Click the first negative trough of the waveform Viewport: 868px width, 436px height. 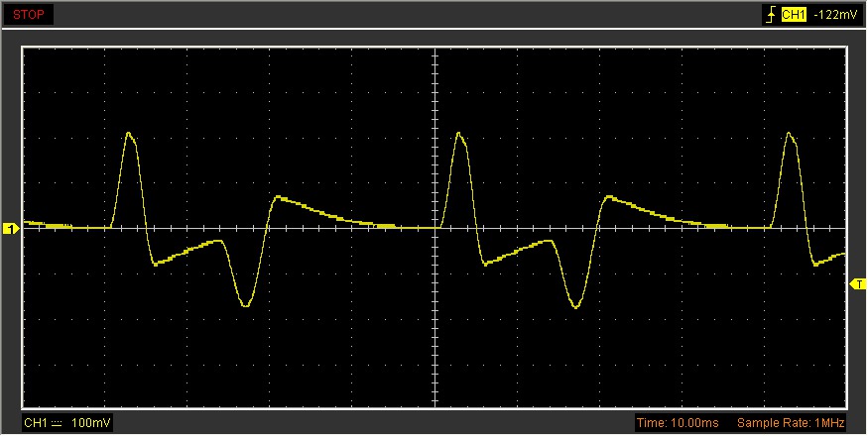[x=246, y=305]
